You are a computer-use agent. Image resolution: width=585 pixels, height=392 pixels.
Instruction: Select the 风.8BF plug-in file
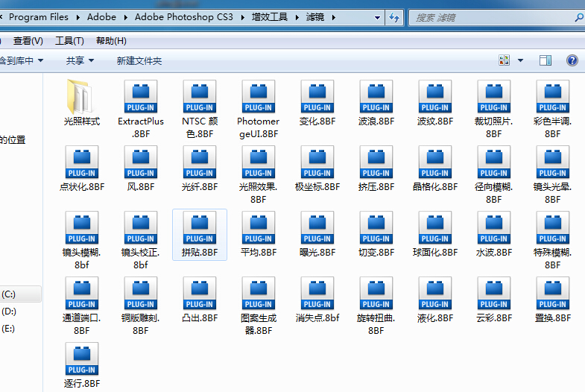pos(141,168)
